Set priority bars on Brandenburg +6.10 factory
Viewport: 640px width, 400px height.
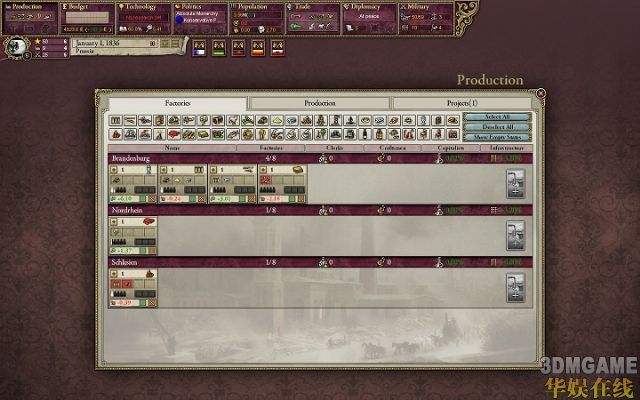[145, 190]
